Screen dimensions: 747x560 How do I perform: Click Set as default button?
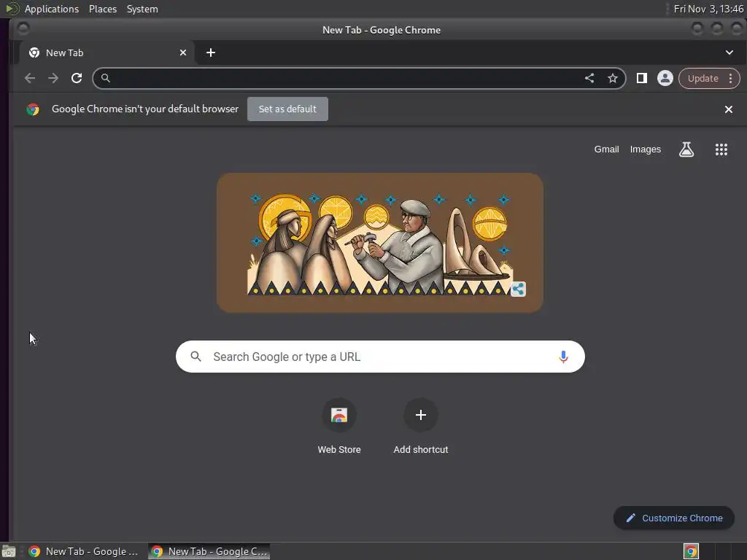pyautogui.click(x=287, y=109)
